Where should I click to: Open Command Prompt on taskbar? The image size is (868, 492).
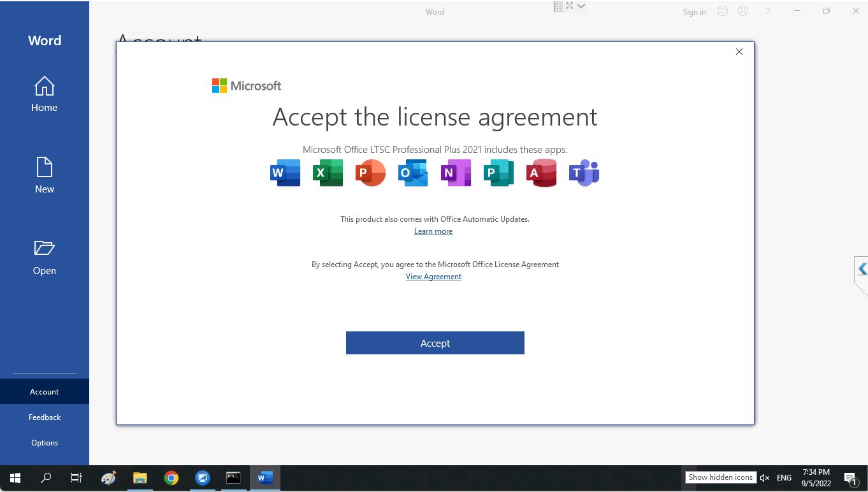[234, 477]
